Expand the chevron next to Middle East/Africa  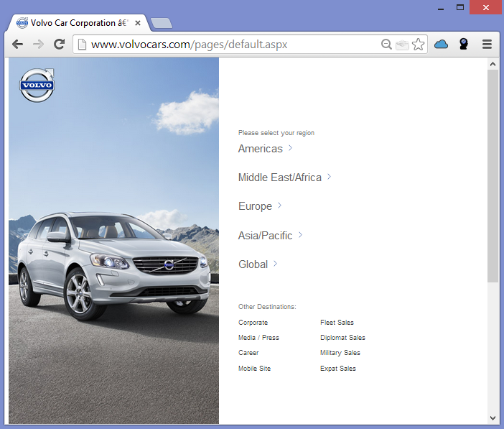(x=329, y=177)
